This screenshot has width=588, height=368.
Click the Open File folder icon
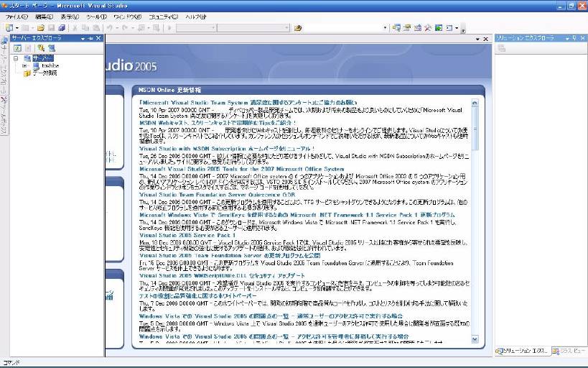coord(40,28)
